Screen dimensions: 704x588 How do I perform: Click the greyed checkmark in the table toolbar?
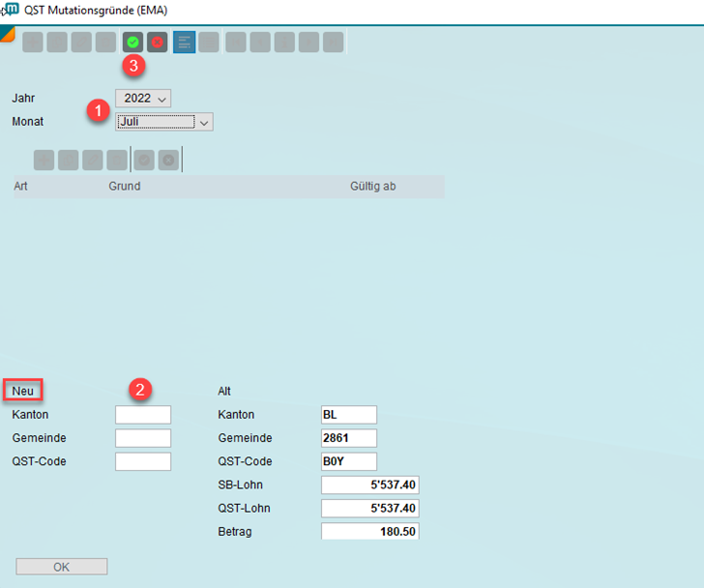(144, 161)
